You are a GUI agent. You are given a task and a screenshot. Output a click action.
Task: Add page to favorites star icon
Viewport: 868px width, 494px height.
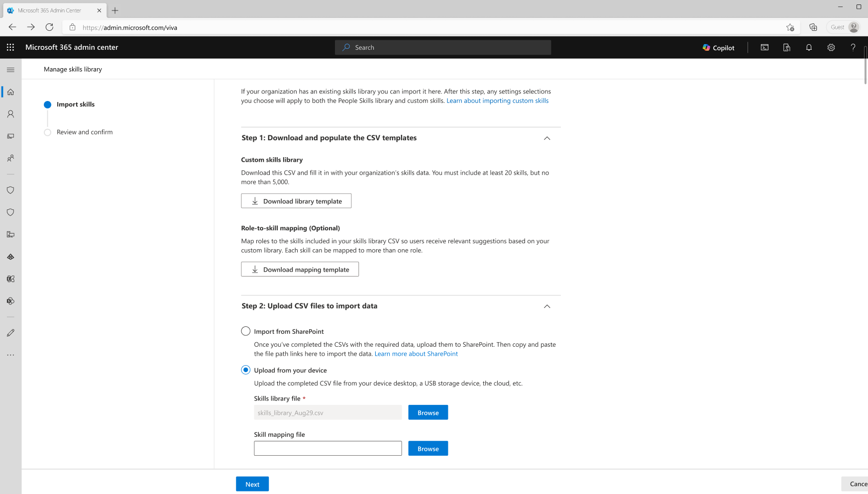[x=790, y=27]
